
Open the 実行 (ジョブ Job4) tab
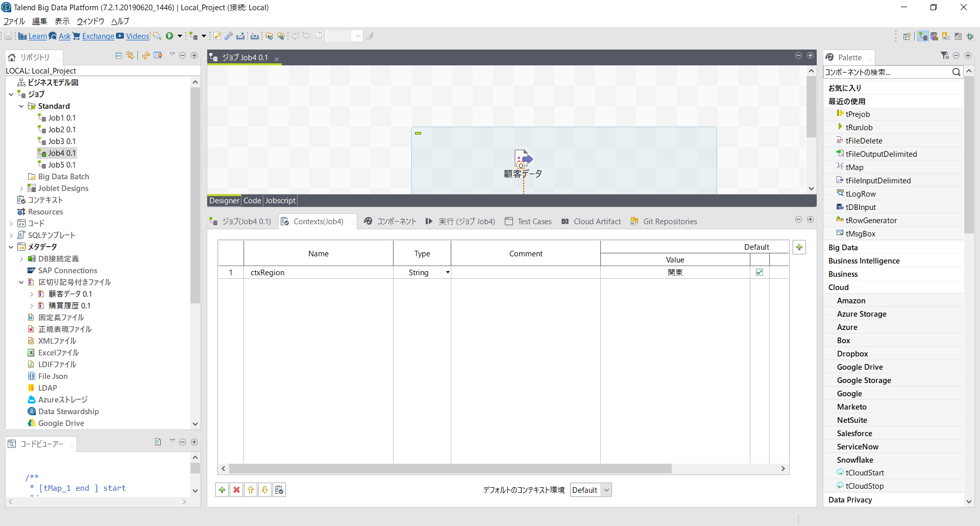point(460,221)
